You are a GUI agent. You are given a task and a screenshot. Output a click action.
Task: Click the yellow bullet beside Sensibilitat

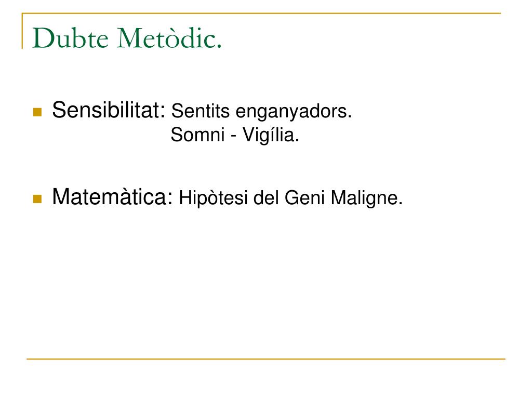(37, 112)
